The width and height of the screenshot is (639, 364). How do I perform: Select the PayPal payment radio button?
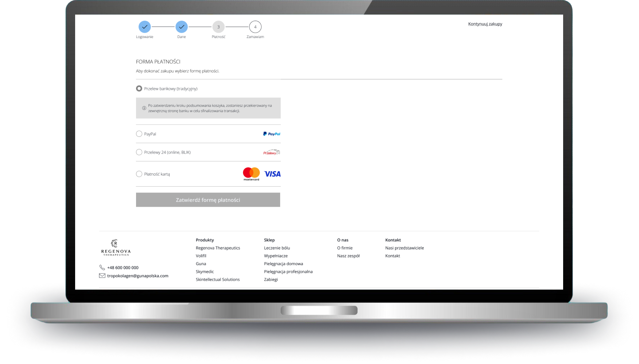pyautogui.click(x=139, y=134)
